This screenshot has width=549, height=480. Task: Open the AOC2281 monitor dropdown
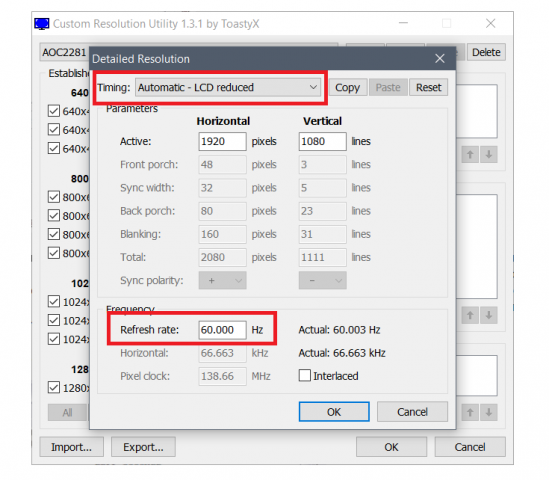click(64, 52)
